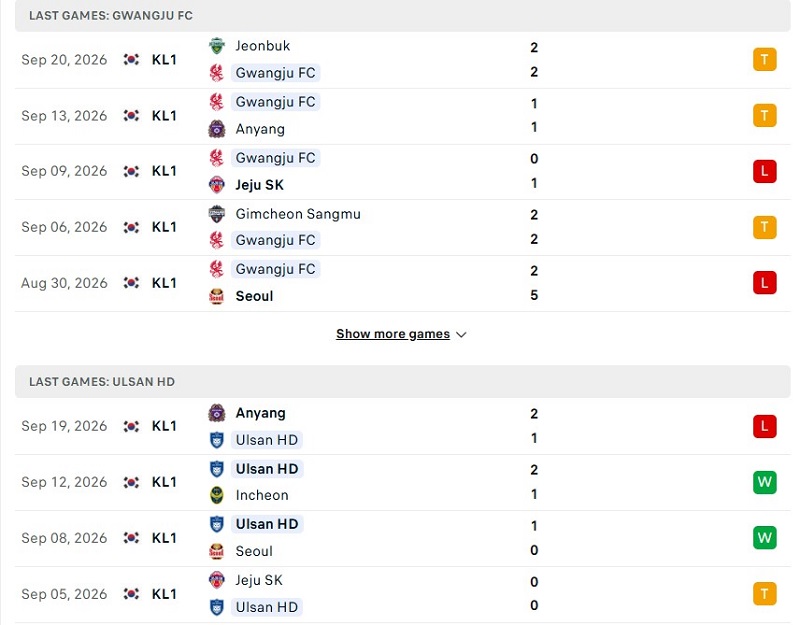Click the chevron next to Show more games

[x=461, y=335]
